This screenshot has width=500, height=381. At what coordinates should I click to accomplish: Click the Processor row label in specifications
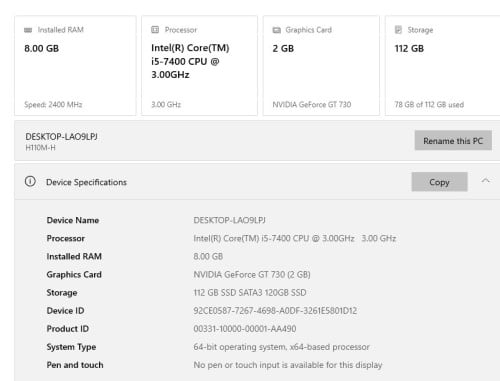pos(66,238)
